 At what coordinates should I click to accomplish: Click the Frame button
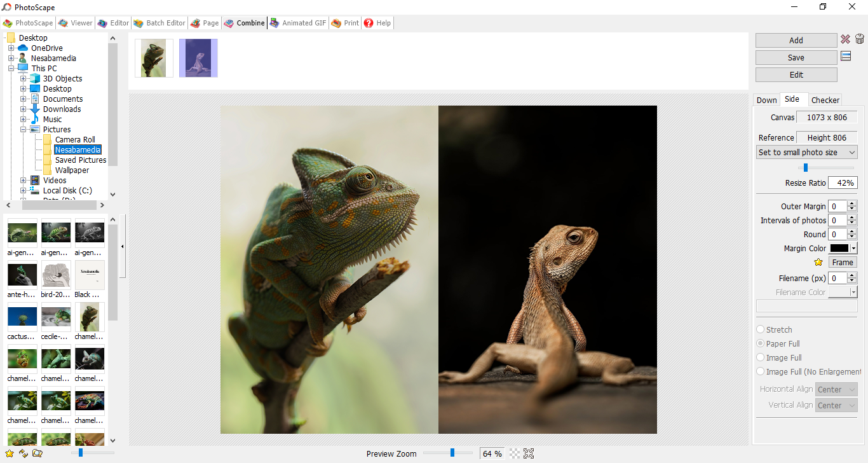[843, 262]
